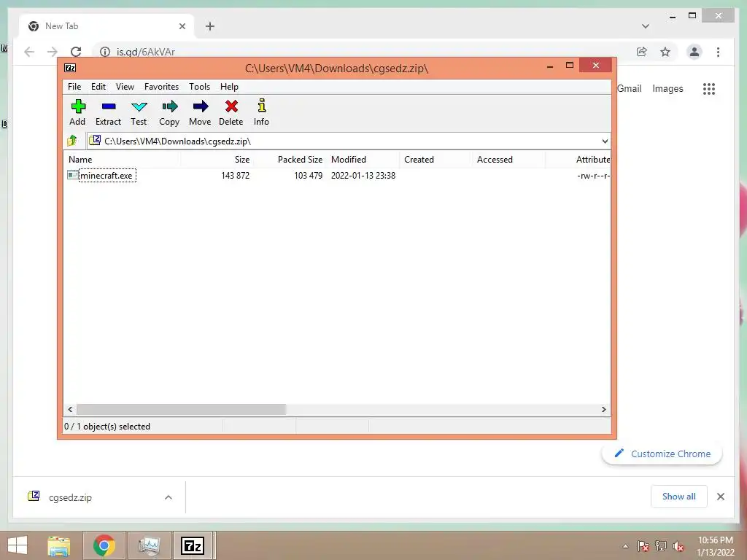Select the New Tab browser tab
747x560 pixels.
[107, 26]
